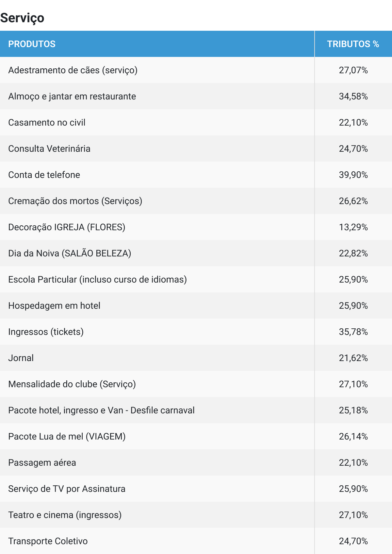This screenshot has width=392, height=554.
Task: Click the 13,29% tax value
Action: click(x=353, y=227)
